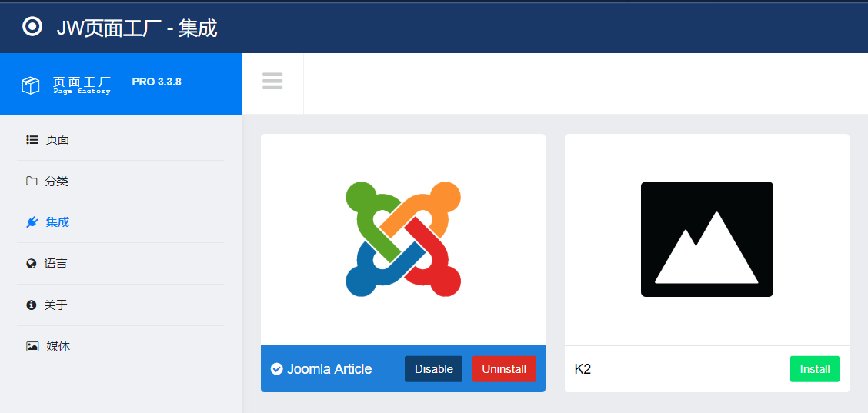The height and width of the screenshot is (413, 868).
Task: Click the info icon beside 关于
Action: (x=32, y=305)
